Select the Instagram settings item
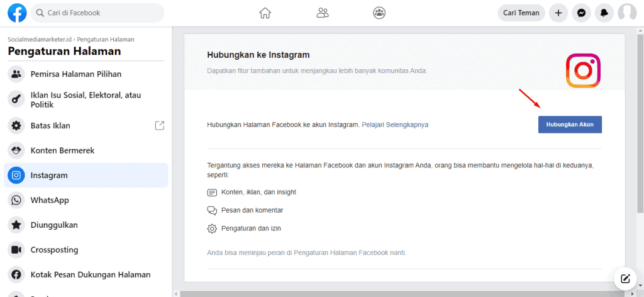Screen dimensions: 644x297 coord(86,176)
